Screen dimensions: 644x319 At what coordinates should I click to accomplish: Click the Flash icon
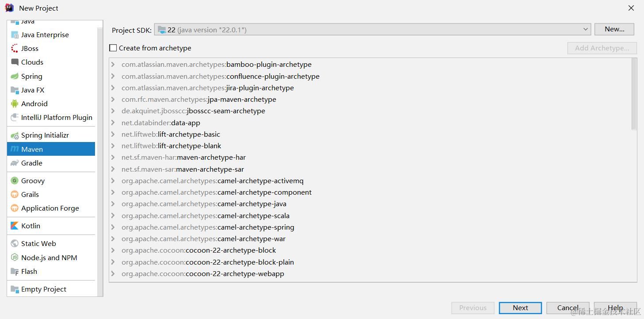pos(15,272)
